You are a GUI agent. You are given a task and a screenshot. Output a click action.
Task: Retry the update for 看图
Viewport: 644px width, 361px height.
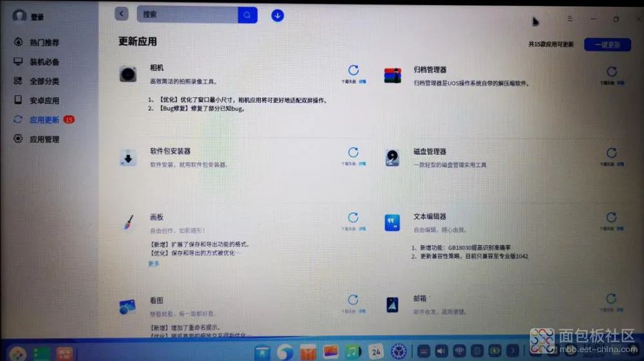click(x=353, y=299)
